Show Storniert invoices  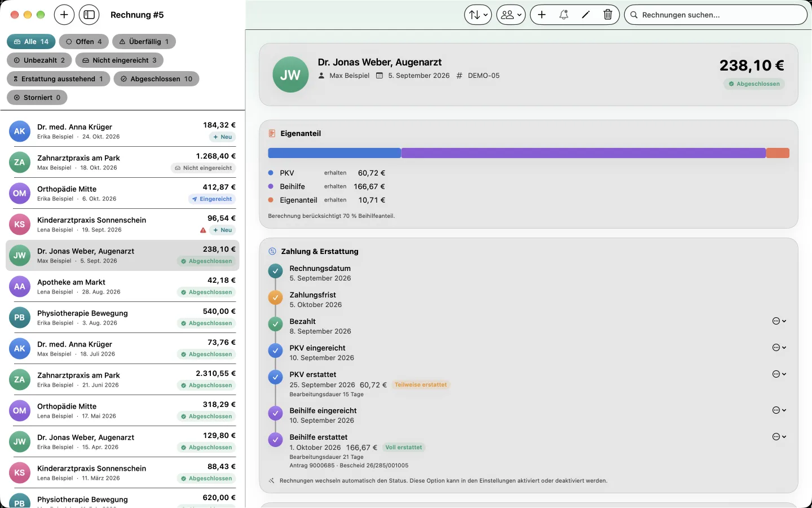point(37,98)
